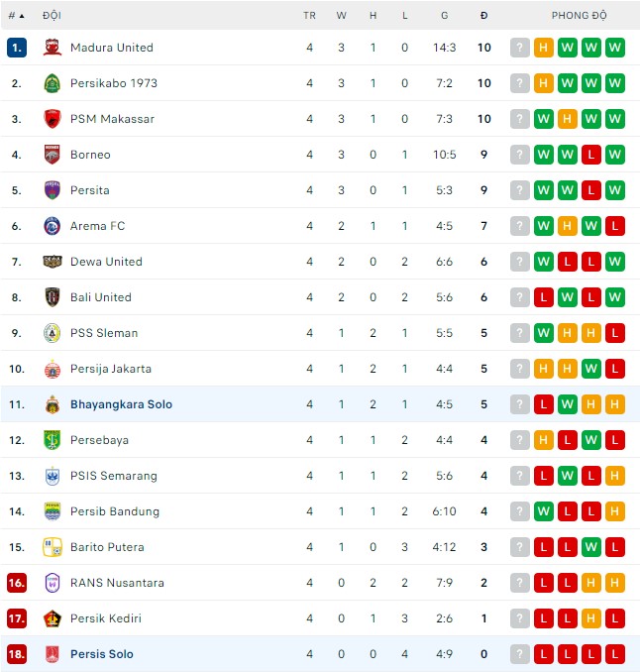Click Madura United's upcoming match question mark
The image size is (640, 672).
coord(519,48)
